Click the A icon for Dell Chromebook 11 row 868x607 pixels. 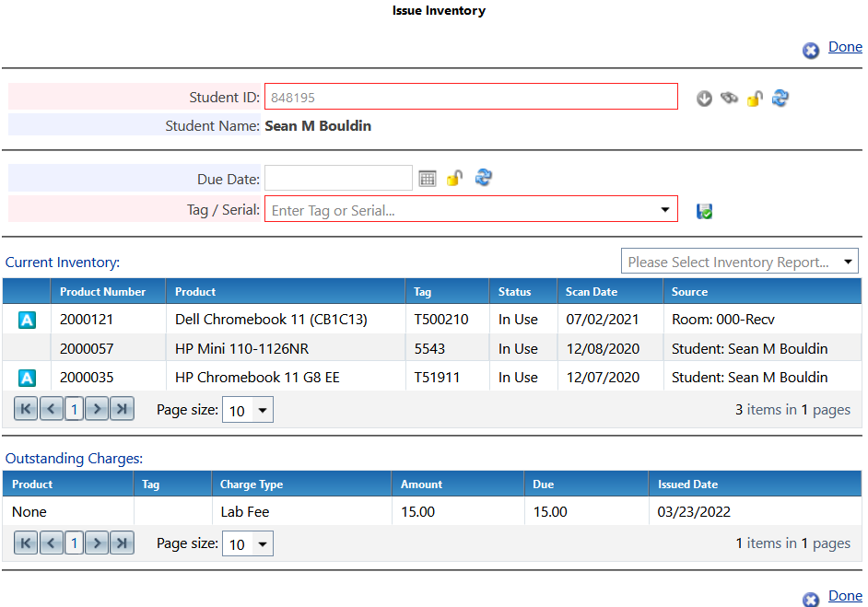point(27,320)
